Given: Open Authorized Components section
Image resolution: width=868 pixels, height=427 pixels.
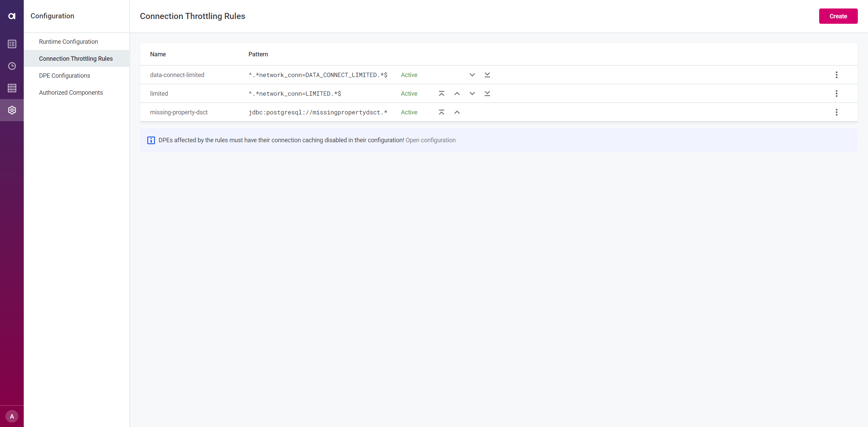Looking at the screenshot, I should [71, 93].
